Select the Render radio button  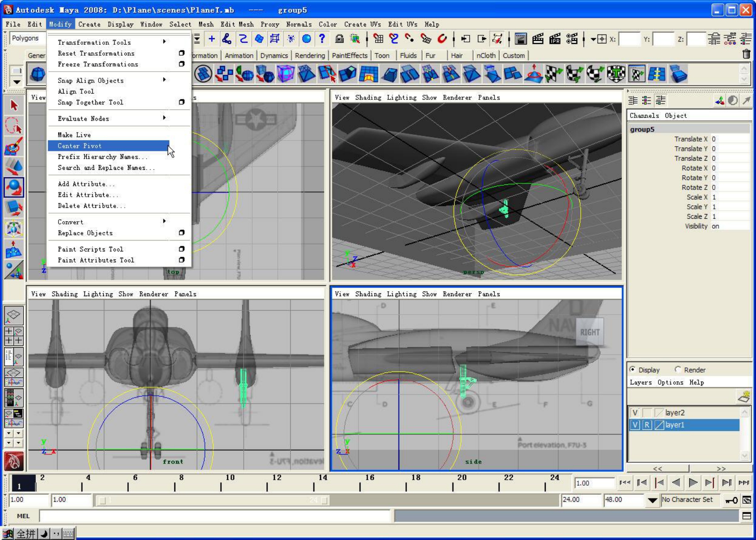click(x=678, y=369)
